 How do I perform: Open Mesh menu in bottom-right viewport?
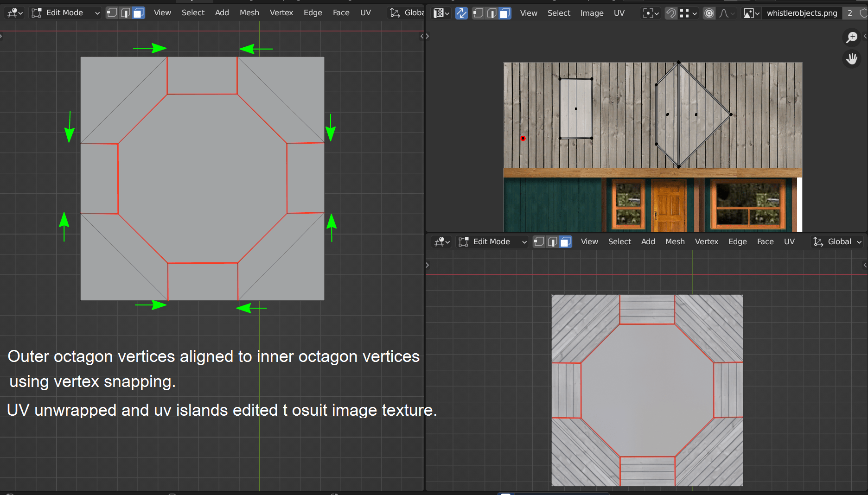(675, 242)
